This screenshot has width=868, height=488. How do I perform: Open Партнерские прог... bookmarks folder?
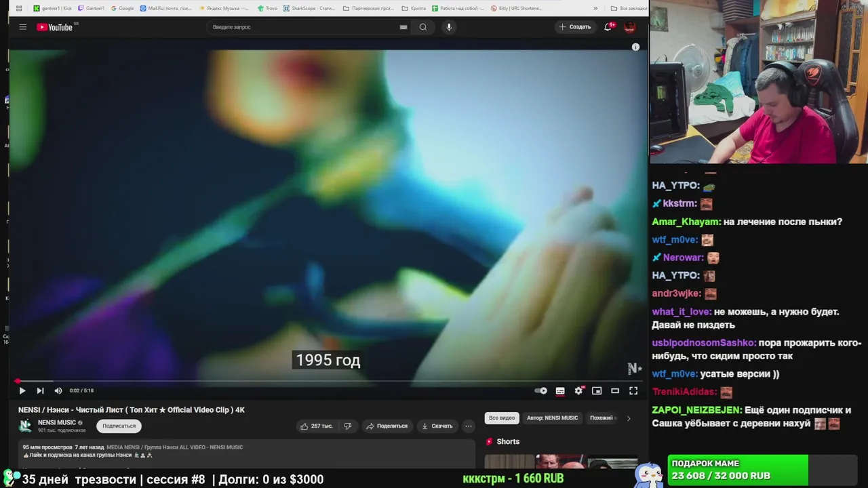click(368, 8)
